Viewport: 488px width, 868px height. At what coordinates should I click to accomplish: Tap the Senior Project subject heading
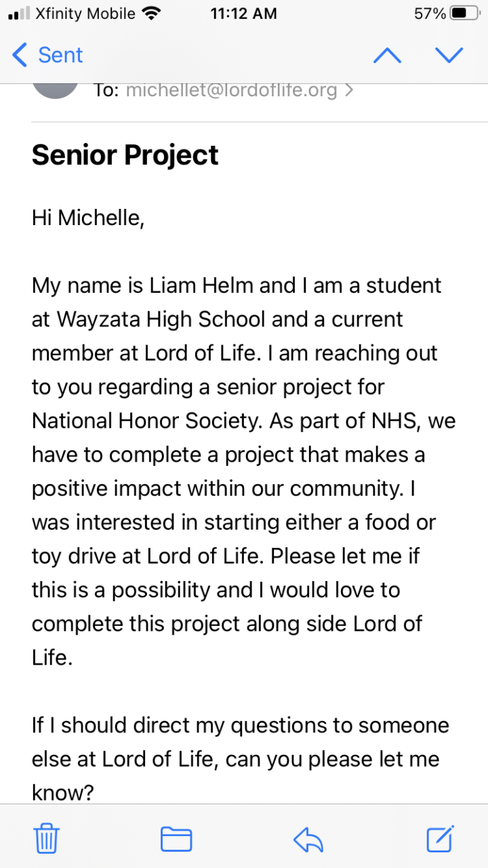coord(125,155)
